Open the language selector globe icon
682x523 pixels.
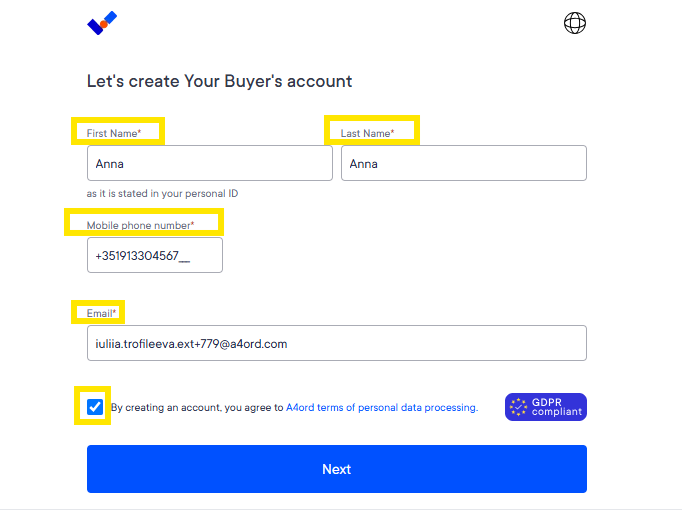tap(575, 23)
